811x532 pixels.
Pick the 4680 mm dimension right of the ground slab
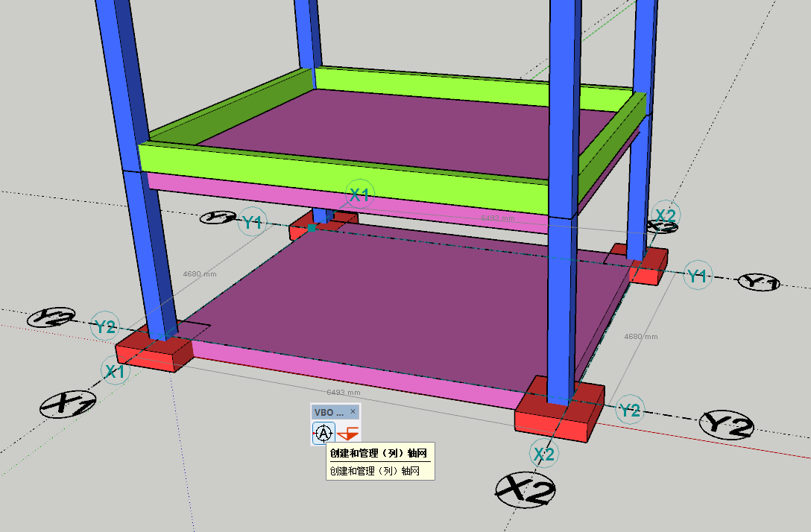click(x=641, y=336)
